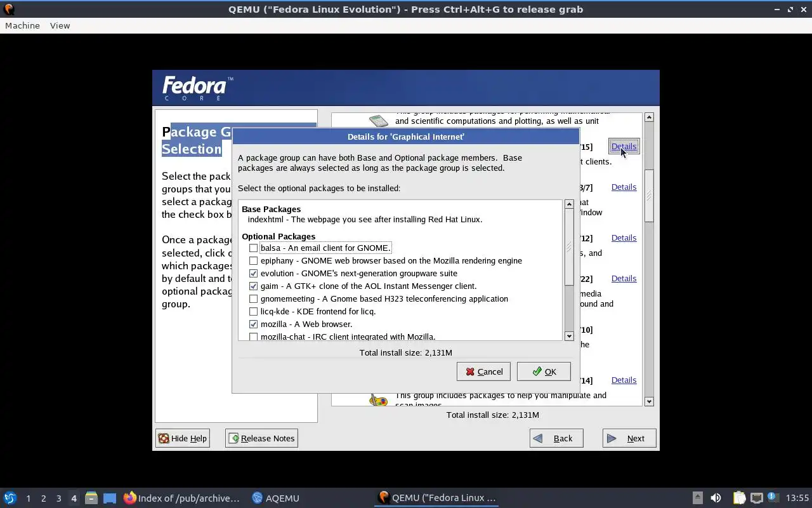Go to the previous step with Back
The height and width of the screenshot is (508, 812).
[556, 438]
